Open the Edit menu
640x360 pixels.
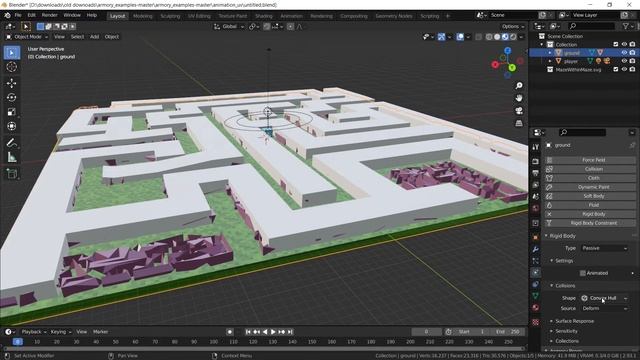coord(31,15)
